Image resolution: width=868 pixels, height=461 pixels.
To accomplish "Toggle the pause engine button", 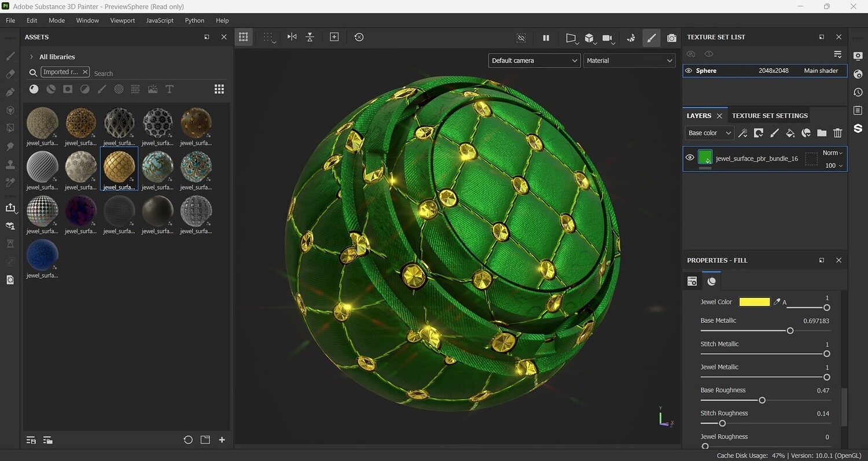I will (546, 38).
